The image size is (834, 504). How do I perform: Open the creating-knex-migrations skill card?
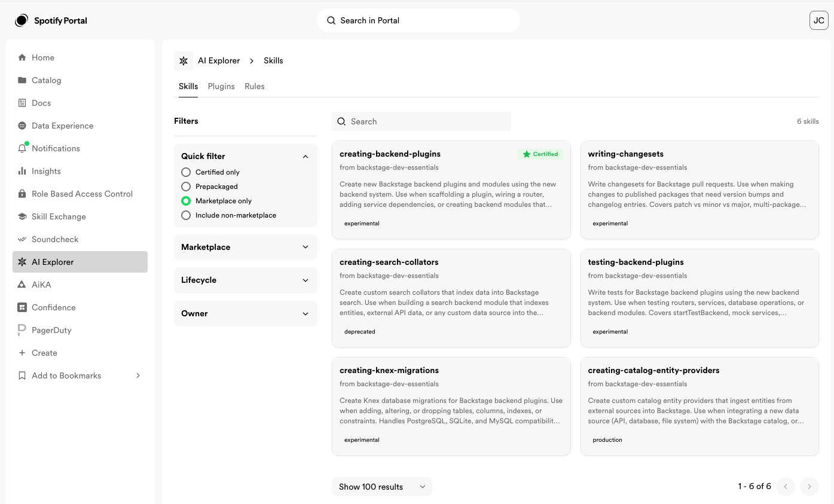pos(451,406)
